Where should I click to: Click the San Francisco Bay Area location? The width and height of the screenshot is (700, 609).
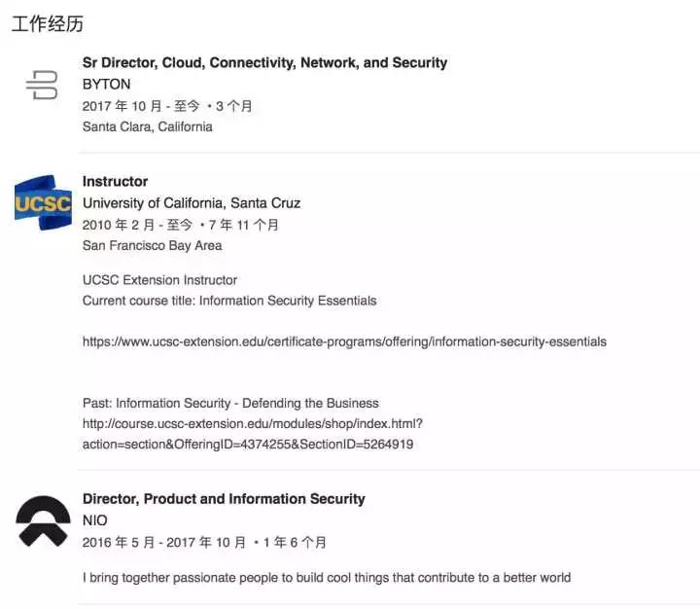pyautogui.click(x=153, y=246)
